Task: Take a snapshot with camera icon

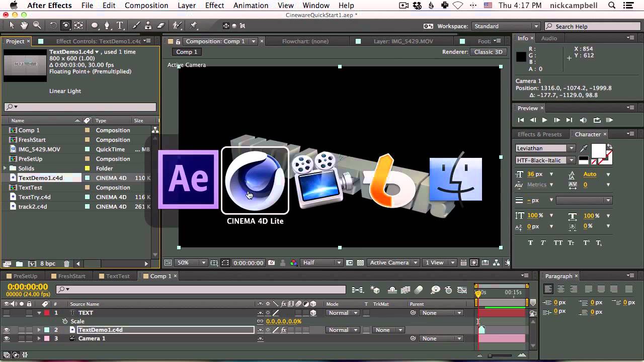Action: (x=272, y=262)
